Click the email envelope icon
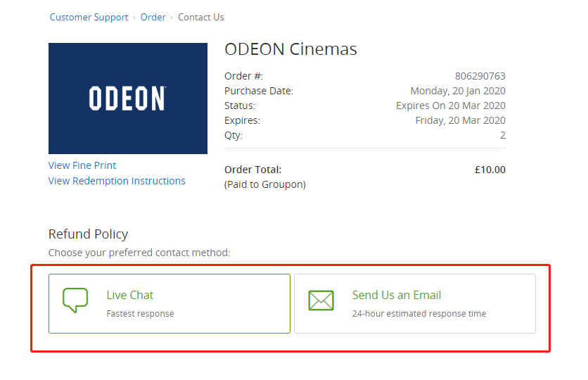This screenshot has height=380, width=588. click(x=321, y=300)
